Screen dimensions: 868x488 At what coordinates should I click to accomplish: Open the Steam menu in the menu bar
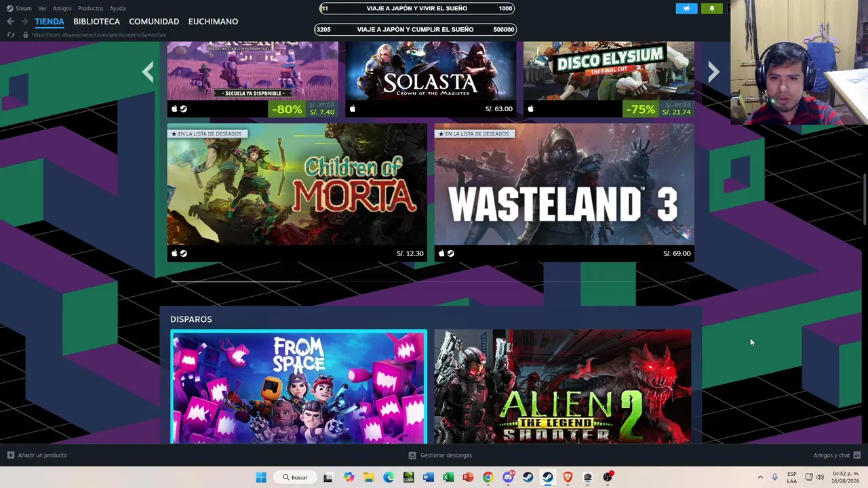(24, 8)
